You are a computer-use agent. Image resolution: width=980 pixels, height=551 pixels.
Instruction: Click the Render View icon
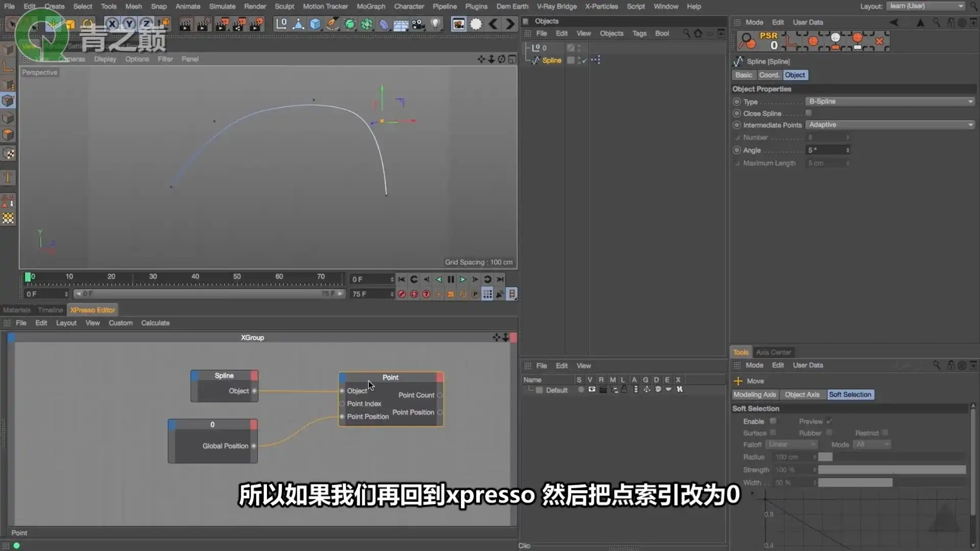458,24
